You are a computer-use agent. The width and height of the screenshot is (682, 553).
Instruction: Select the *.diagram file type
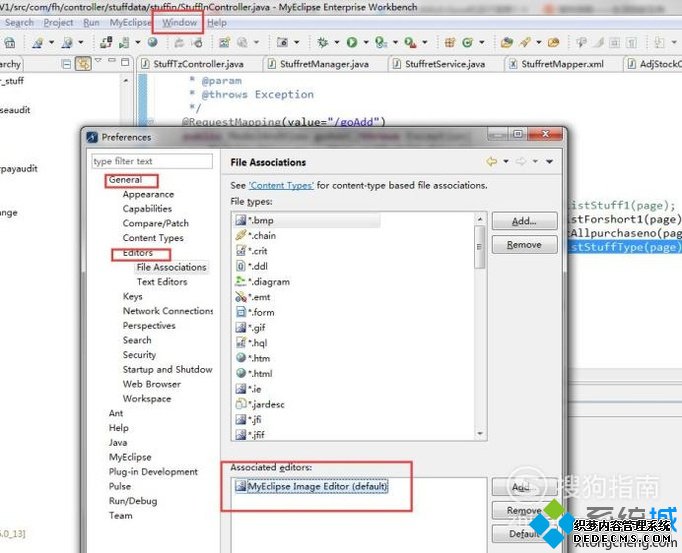click(x=263, y=282)
